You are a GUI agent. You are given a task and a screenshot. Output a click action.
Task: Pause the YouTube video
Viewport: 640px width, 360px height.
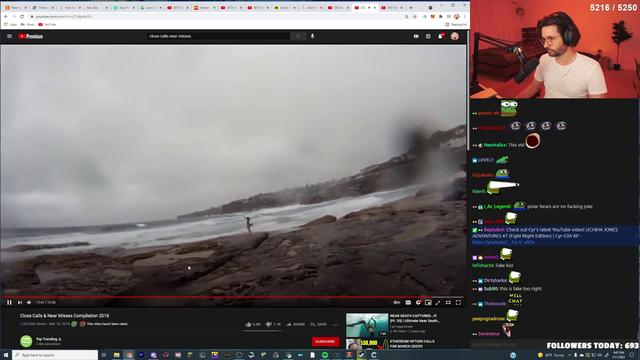click(9, 302)
